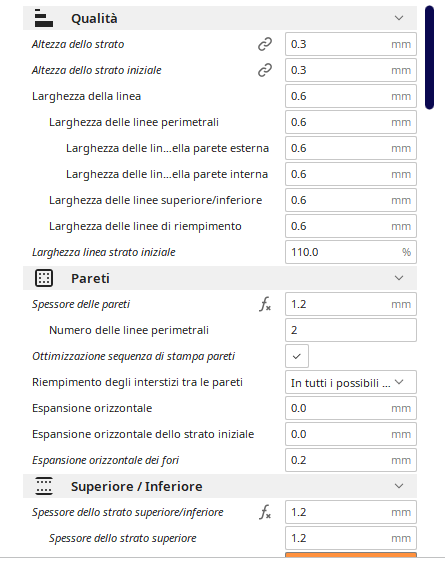Image resolution: width=445 pixels, height=564 pixels.
Task: Click the Pareti walls category icon
Action: pyautogui.click(x=44, y=278)
